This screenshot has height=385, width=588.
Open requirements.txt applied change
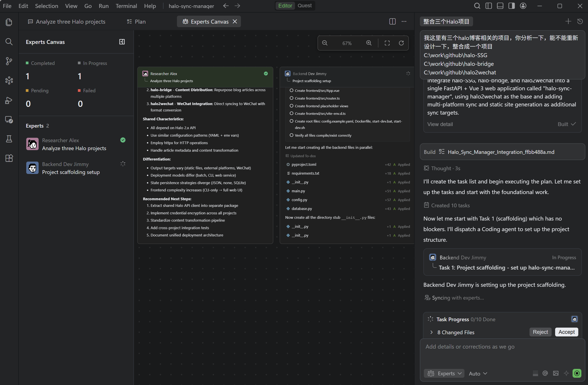click(x=348, y=173)
